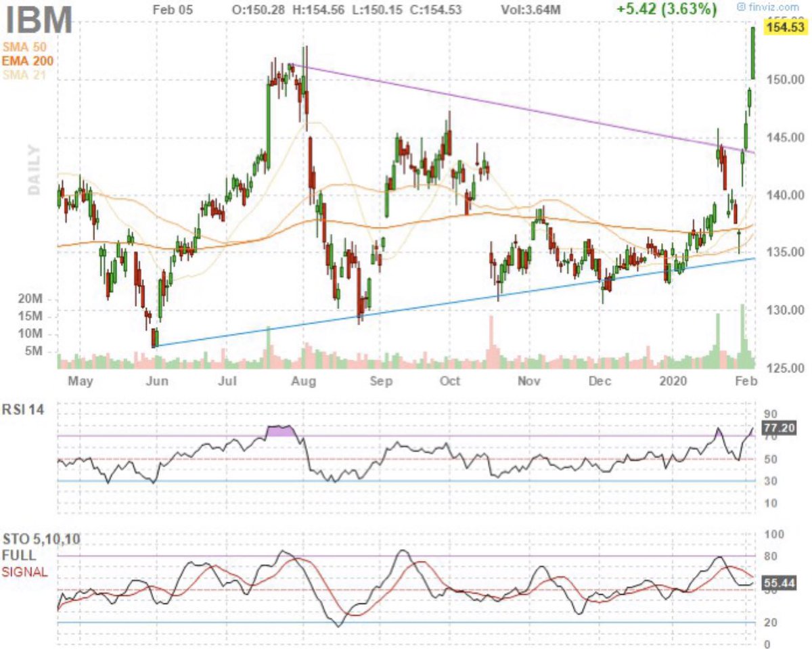This screenshot has width=812, height=649.
Task: Click the Aug month label
Action: pyautogui.click(x=304, y=381)
